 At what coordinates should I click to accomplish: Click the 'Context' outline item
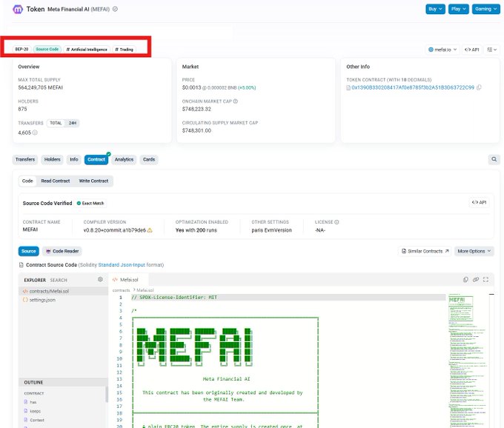click(36, 420)
